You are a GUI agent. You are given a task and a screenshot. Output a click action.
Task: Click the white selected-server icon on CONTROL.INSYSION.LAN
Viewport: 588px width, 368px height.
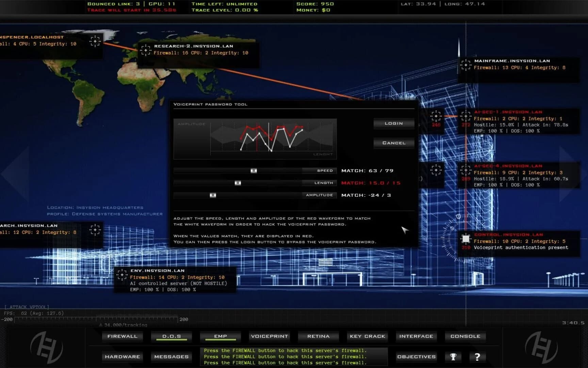pyautogui.click(x=465, y=239)
